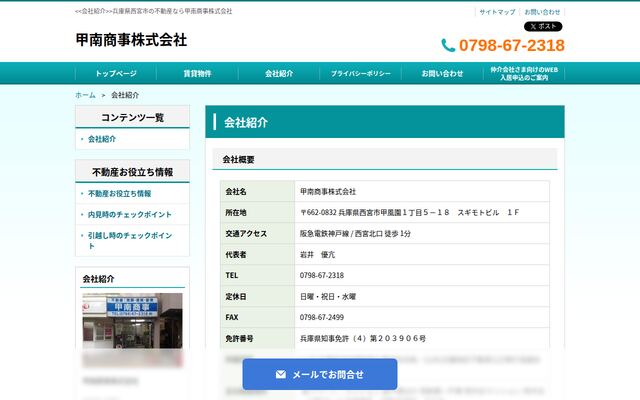The width and height of the screenshot is (640, 400).
Task: Click 甲南商事株式会社 table cell value
Action: [328, 191]
